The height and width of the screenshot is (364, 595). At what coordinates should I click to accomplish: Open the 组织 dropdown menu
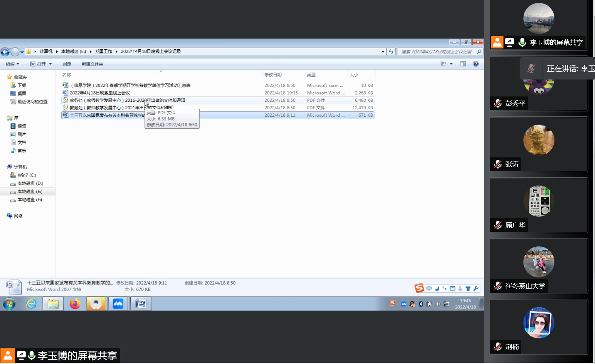(x=12, y=64)
